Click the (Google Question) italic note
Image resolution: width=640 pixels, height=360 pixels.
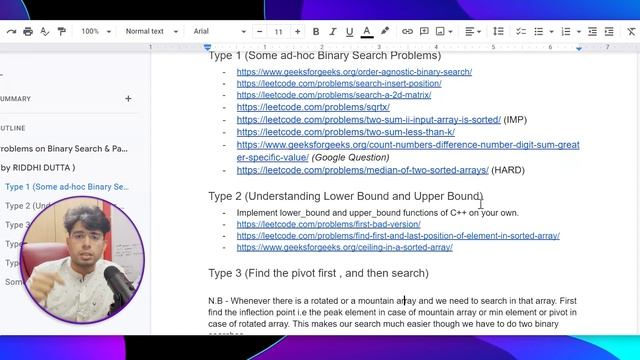click(350, 158)
